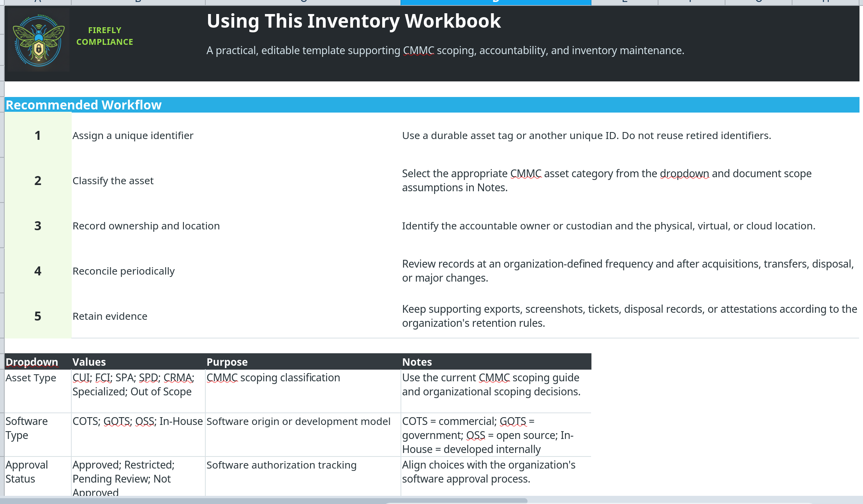The width and height of the screenshot is (863, 504).
Task: Click the Firefly Compliance bee logo
Action: point(39,40)
